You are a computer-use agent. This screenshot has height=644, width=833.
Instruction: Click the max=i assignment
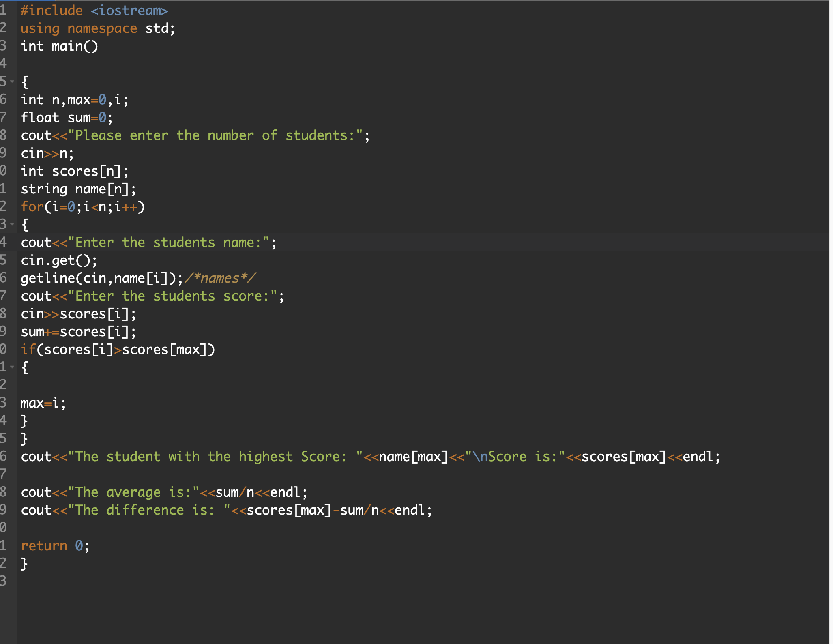[x=43, y=403]
